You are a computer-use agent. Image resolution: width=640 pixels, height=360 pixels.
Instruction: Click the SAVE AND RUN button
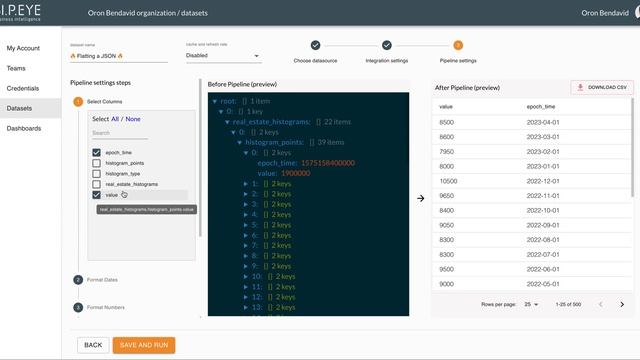144,345
